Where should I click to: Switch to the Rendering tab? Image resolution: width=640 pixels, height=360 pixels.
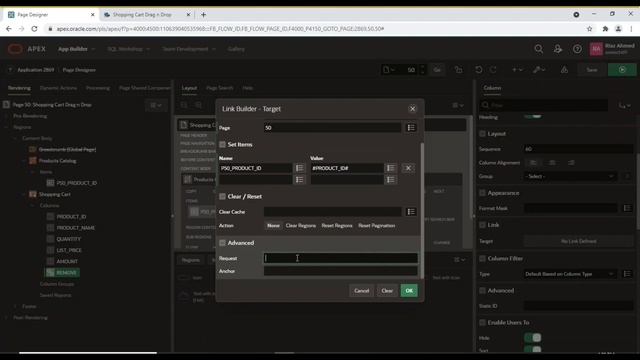[x=19, y=88]
